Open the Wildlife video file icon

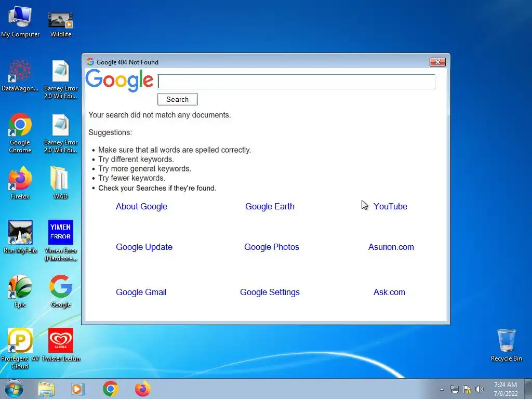coord(61,24)
